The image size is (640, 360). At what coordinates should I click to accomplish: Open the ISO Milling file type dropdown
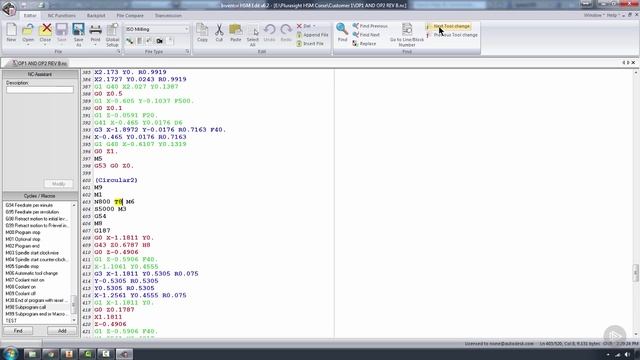tap(186, 29)
